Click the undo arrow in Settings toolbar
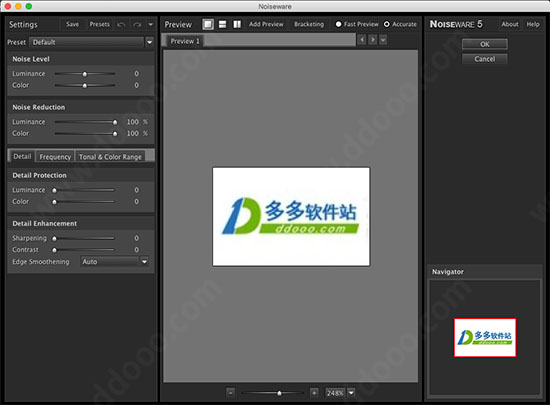 [x=121, y=25]
